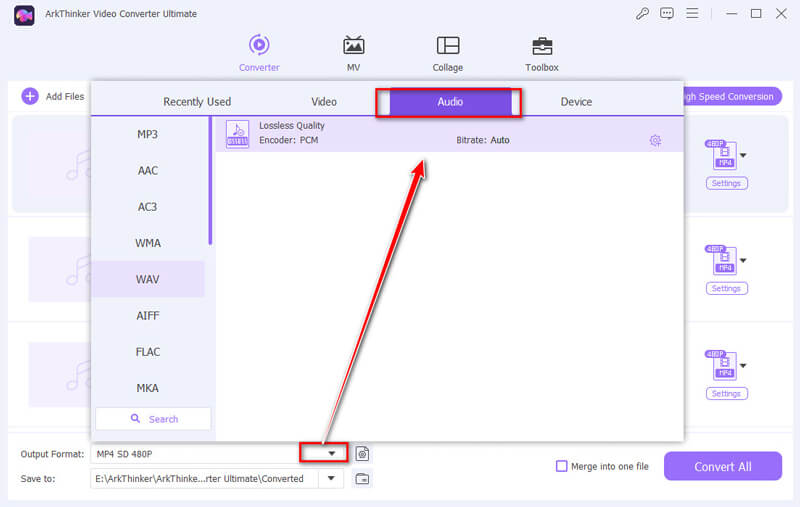Expand the Save to path dropdown
The height and width of the screenshot is (507, 800).
331,478
